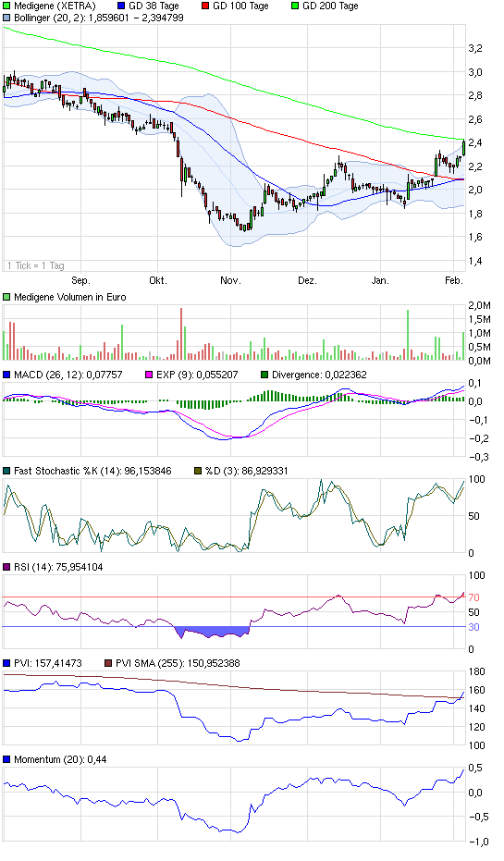This screenshot has width=504, height=861.
Task: Click the PVI: 157,41473 text
Action: click(48, 663)
